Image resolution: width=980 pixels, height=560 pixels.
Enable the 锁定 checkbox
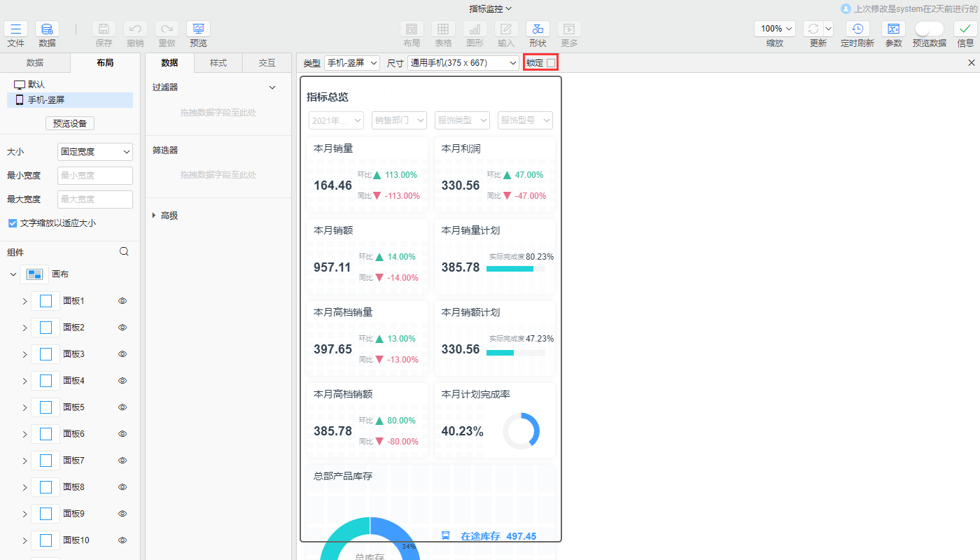[x=551, y=63]
